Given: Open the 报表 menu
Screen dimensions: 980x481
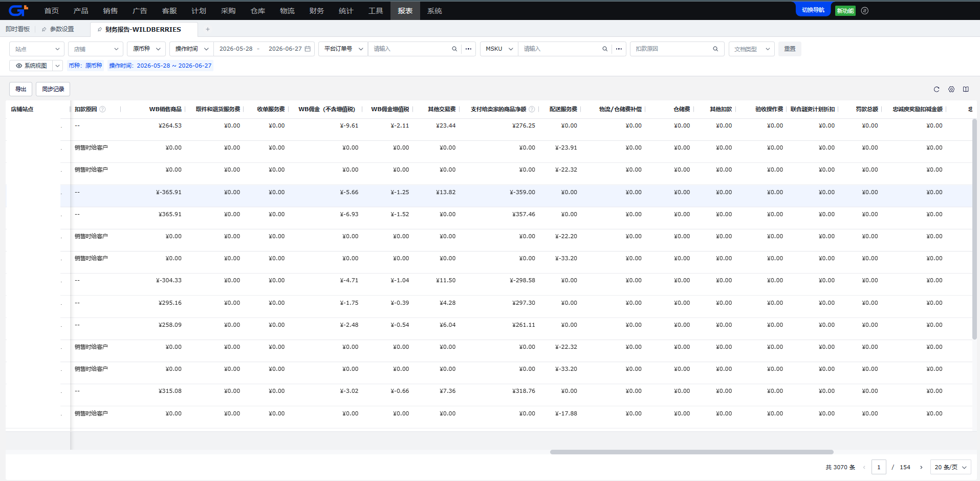Looking at the screenshot, I should pyautogui.click(x=405, y=10).
